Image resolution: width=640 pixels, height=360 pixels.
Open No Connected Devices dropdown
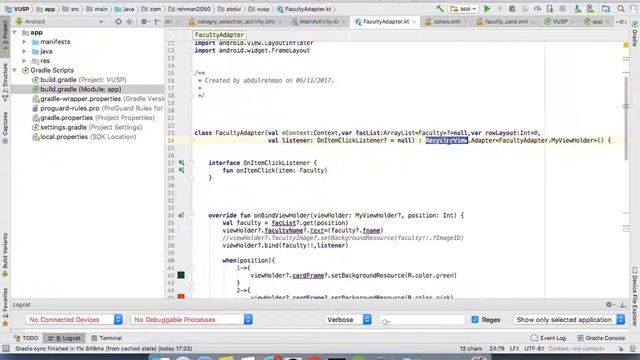point(74,320)
